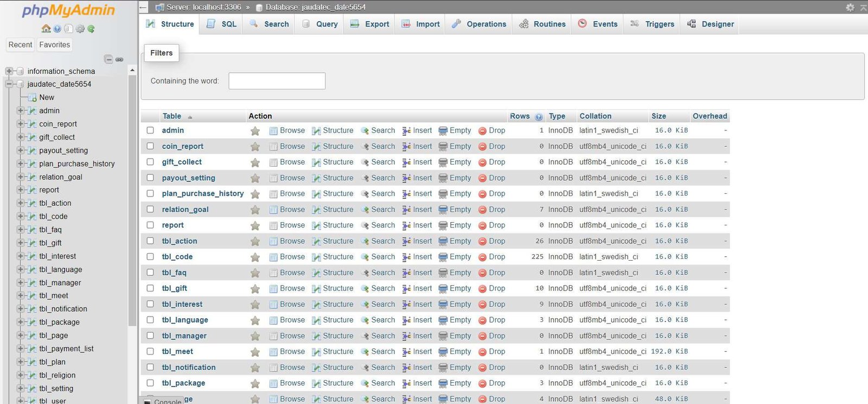This screenshot has width=868, height=404.
Task: Add tbl_code to favorites via star icon
Action: click(x=255, y=257)
